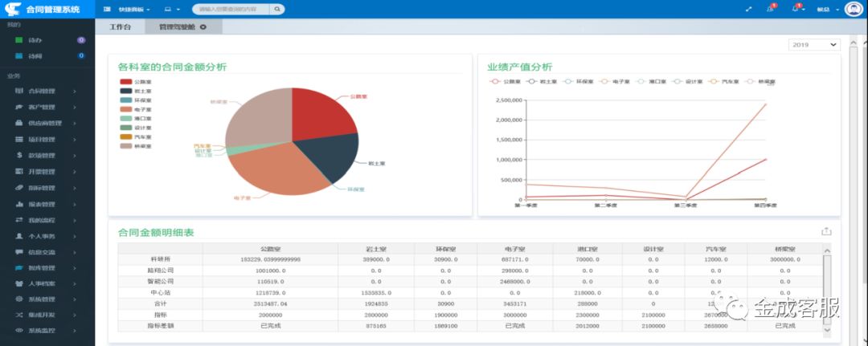Expand 合同管理 menu chevron
This screenshot has height=346, width=868.
tap(74, 91)
